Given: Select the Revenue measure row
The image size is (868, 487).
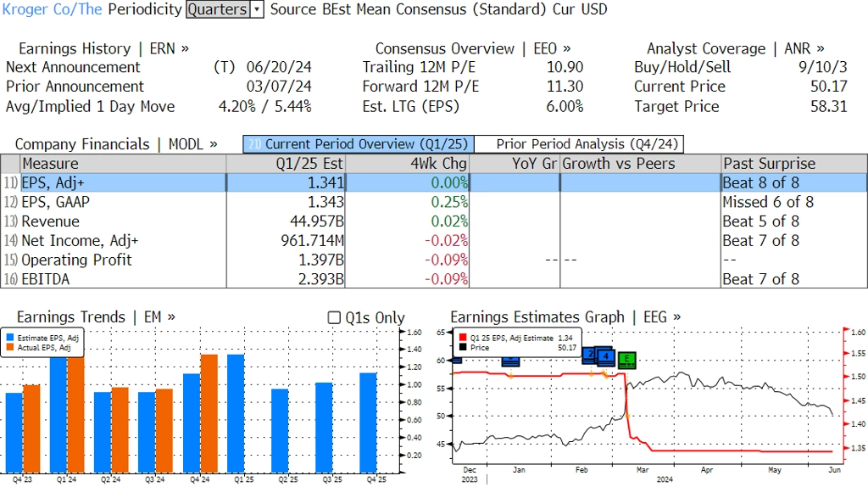Looking at the screenshot, I should (434, 221).
